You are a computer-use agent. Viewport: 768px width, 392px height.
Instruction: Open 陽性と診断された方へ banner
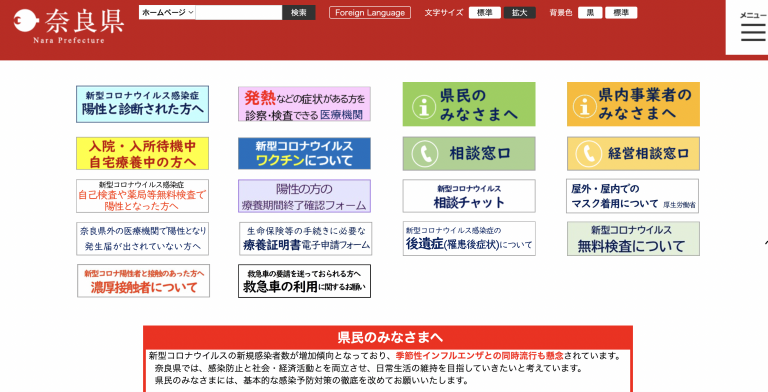[143, 104]
